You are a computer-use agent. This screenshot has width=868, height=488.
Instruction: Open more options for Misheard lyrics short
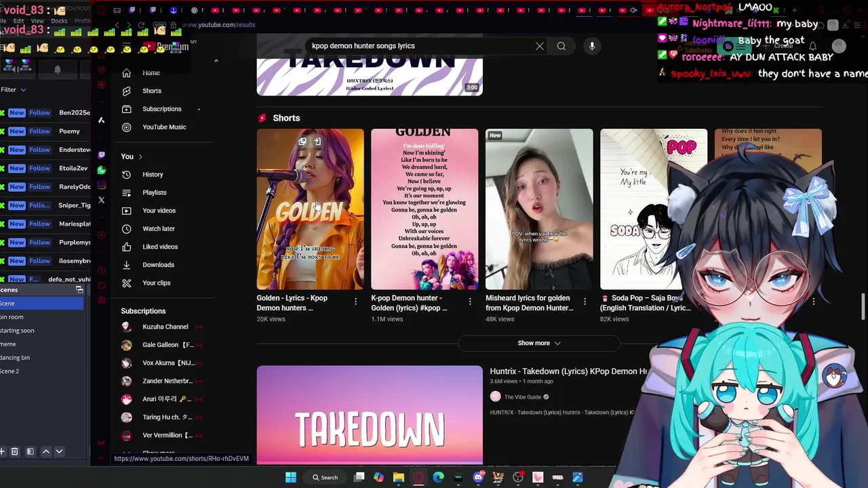point(585,301)
